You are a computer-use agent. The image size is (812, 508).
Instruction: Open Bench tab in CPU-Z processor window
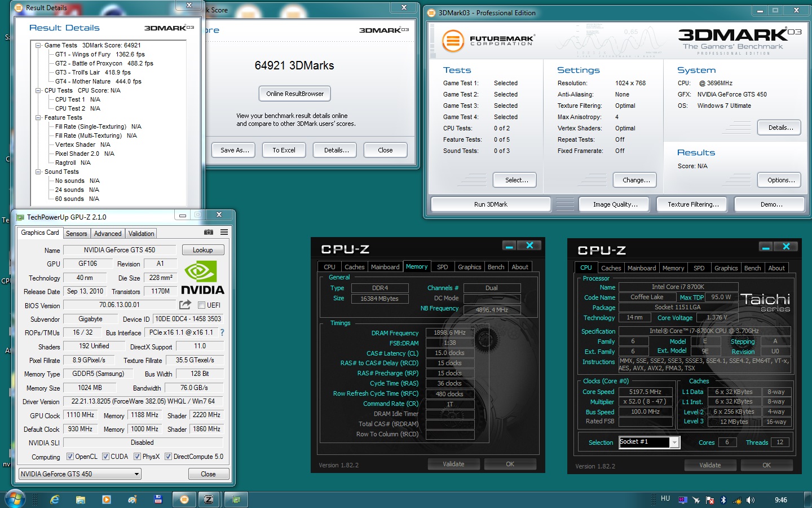tap(752, 268)
